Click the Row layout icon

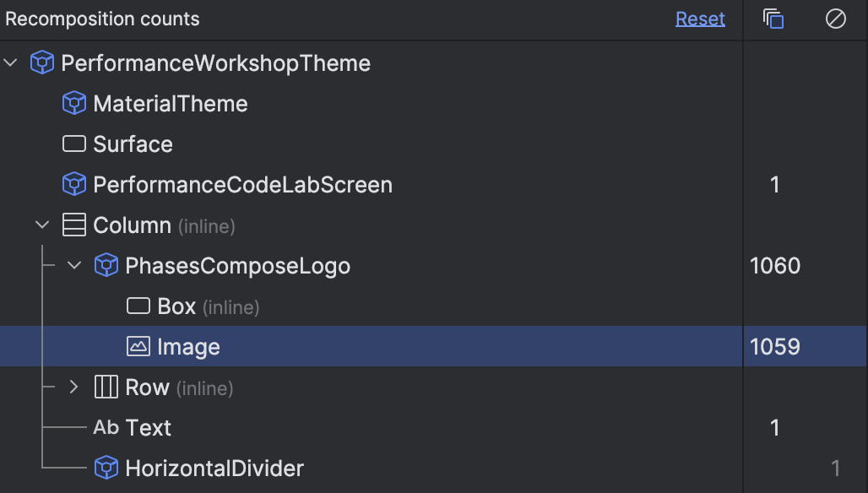click(x=106, y=387)
